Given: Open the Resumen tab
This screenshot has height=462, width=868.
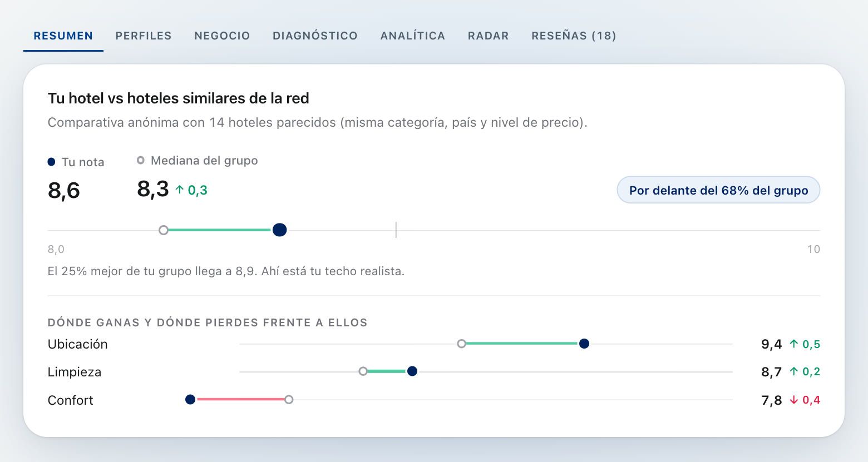Looking at the screenshot, I should pos(63,36).
